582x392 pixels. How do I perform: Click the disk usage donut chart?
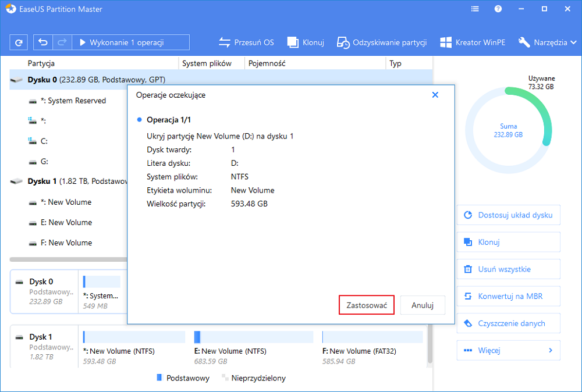pos(508,130)
